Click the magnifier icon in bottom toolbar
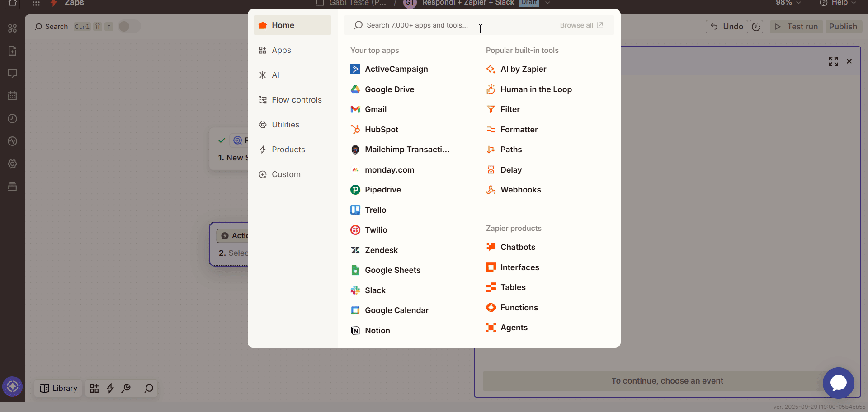Image resolution: width=868 pixels, height=412 pixels. [149, 389]
